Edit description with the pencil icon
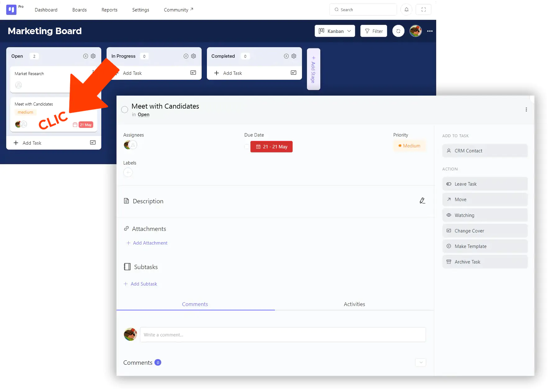This screenshot has width=553, height=392. 422,201
